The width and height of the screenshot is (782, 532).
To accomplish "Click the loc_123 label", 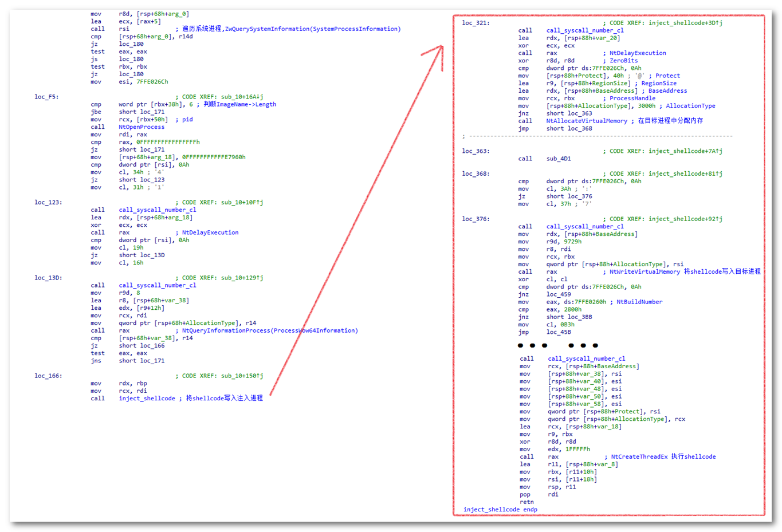I will tap(48, 202).
